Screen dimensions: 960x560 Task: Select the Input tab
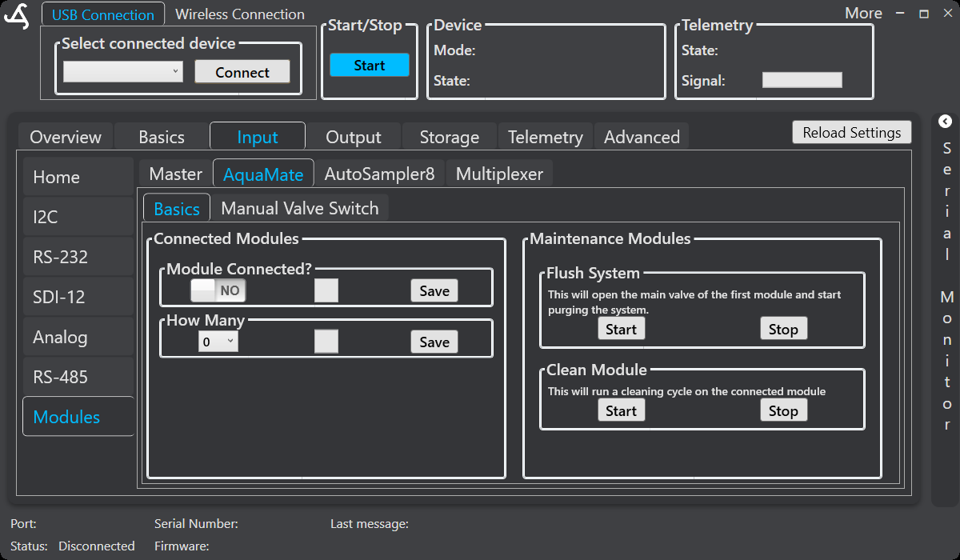[x=258, y=137]
